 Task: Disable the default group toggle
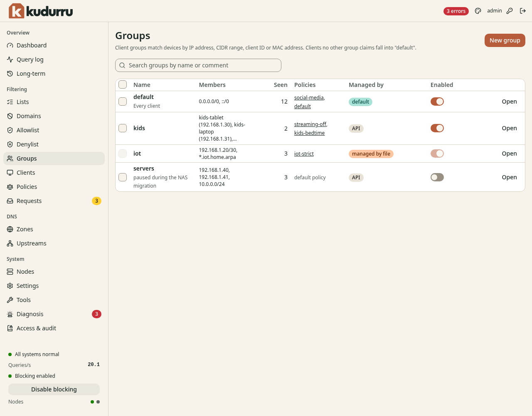tap(437, 102)
